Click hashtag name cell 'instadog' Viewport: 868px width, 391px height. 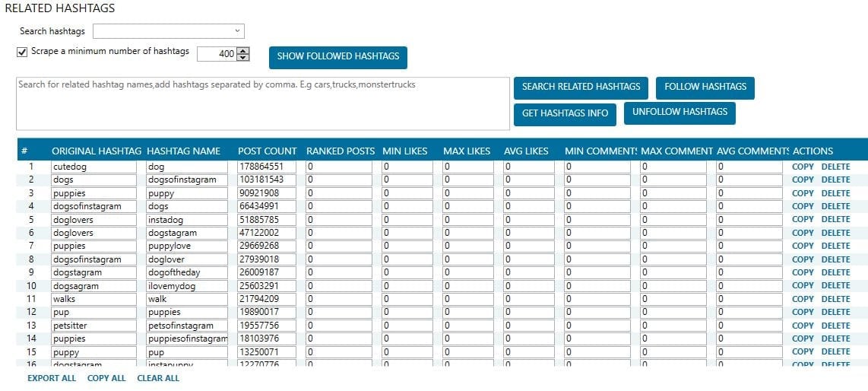click(x=187, y=219)
